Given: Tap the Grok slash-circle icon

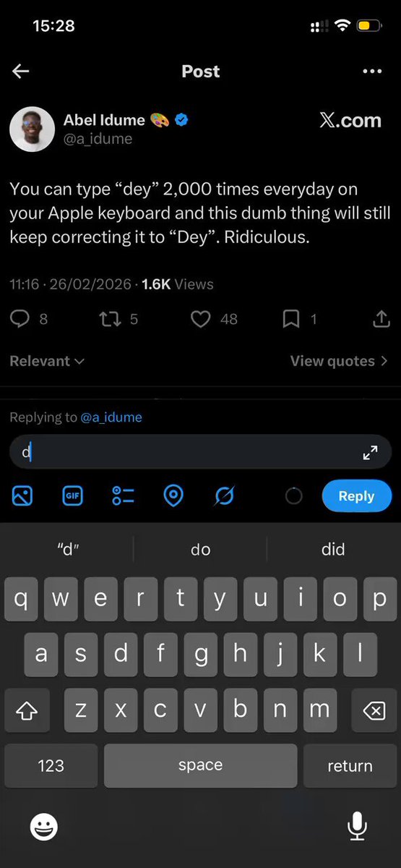Looking at the screenshot, I should point(225,496).
